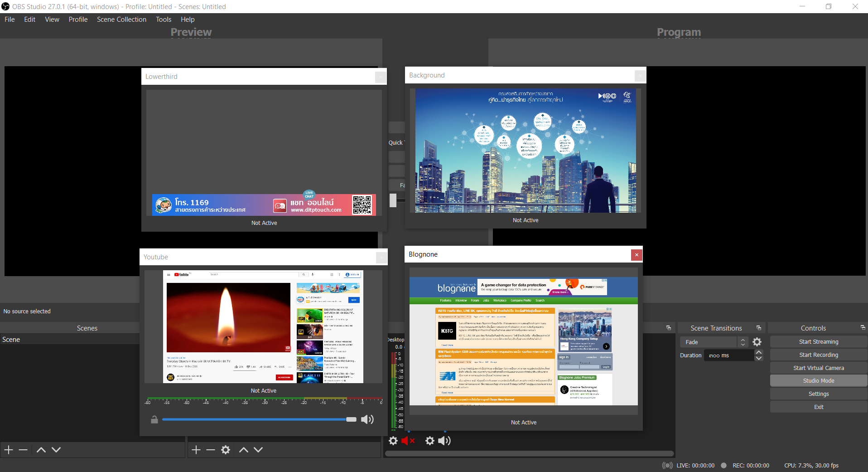Add a new scene with the plus icon
This screenshot has width=868, height=472.
[8, 449]
